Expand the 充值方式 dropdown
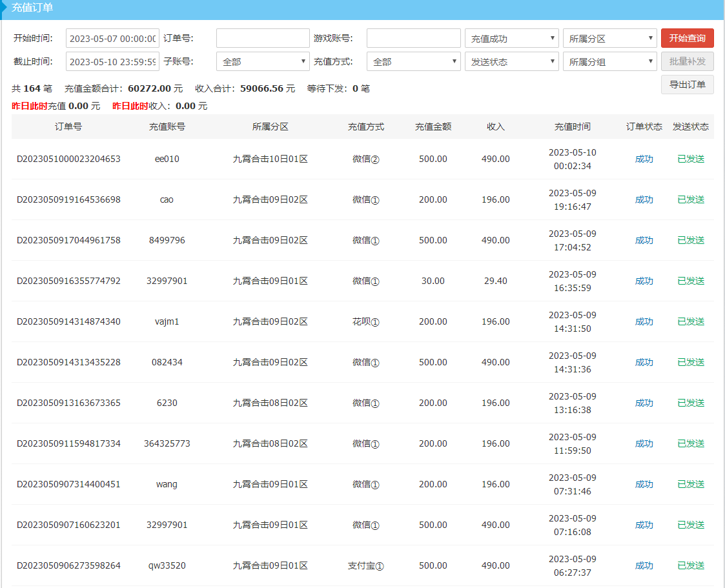This screenshot has height=588, width=725. coord(413,62)
